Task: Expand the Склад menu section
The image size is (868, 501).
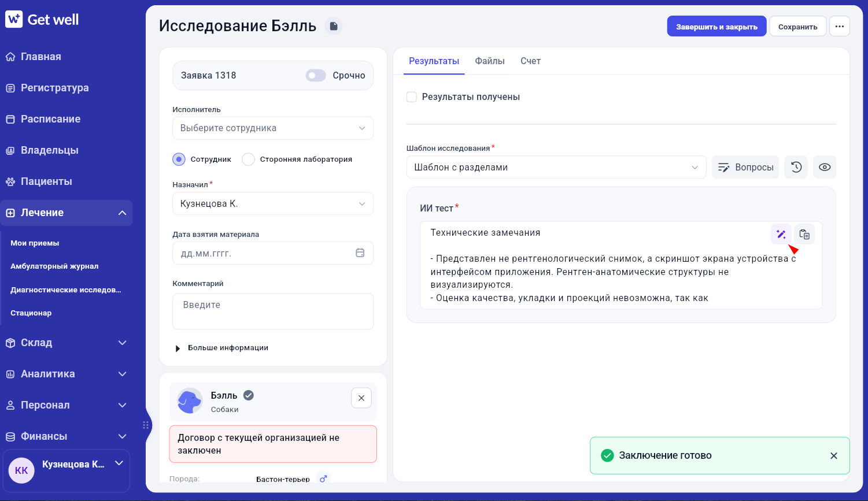Action: pyautogui.click(x=67, y=343)
